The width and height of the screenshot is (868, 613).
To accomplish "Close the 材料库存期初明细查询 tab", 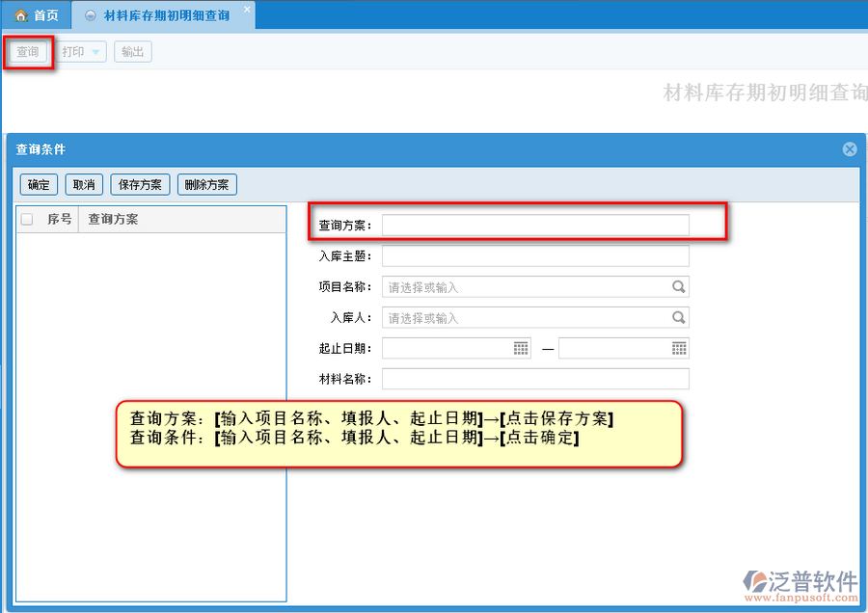I will [x=248, y=9].
